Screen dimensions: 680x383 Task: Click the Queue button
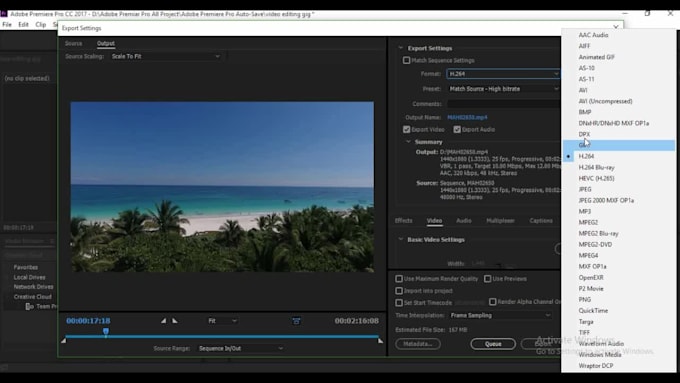click(x=493, y=344)
